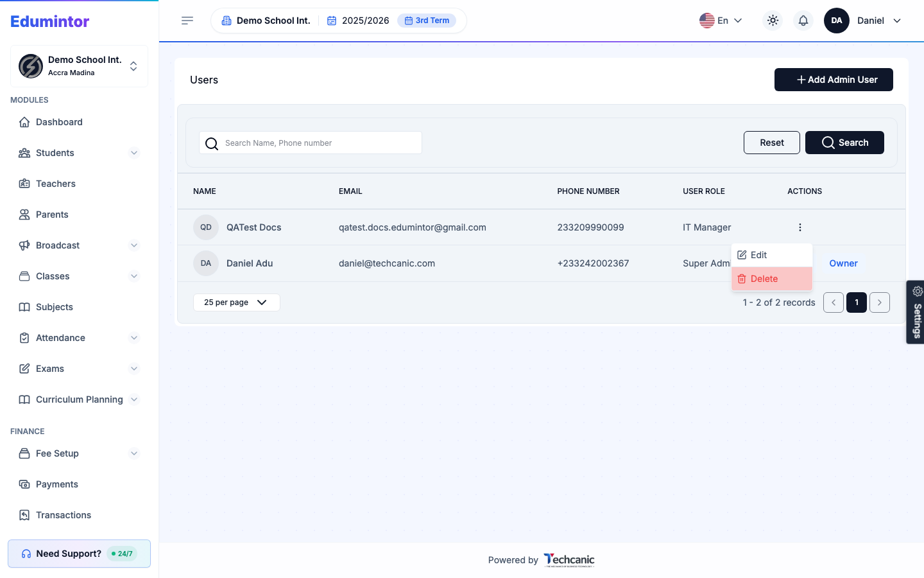The height and width of the screenshot is (578, 924).
Task: Switch the light/dark theme sun icon
Action: pos(773,21)
